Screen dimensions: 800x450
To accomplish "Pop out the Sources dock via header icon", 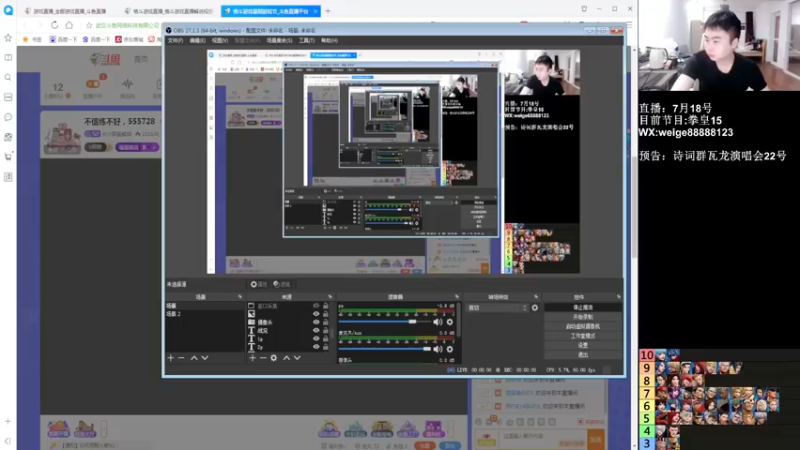I will (330, 297).
